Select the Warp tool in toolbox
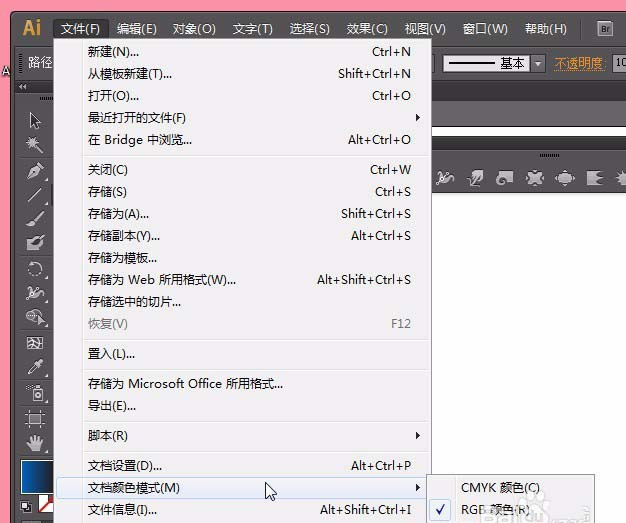626x523 pixels. click(35, 293)
